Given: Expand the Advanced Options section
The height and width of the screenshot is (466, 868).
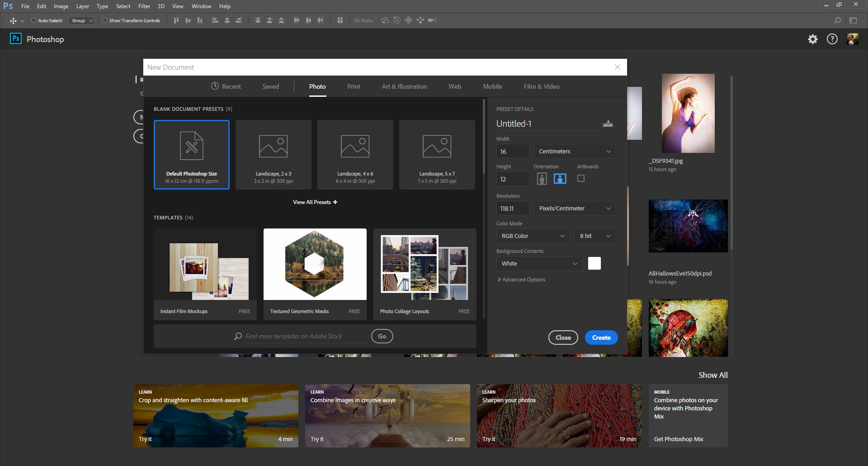Looking at the screenshot, I should (x=521, y=279).
